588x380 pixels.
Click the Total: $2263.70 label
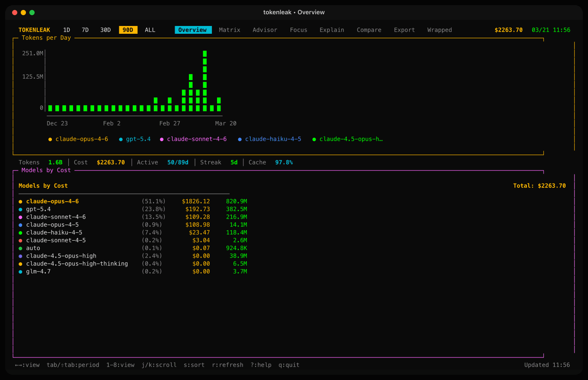coord(540,186)
